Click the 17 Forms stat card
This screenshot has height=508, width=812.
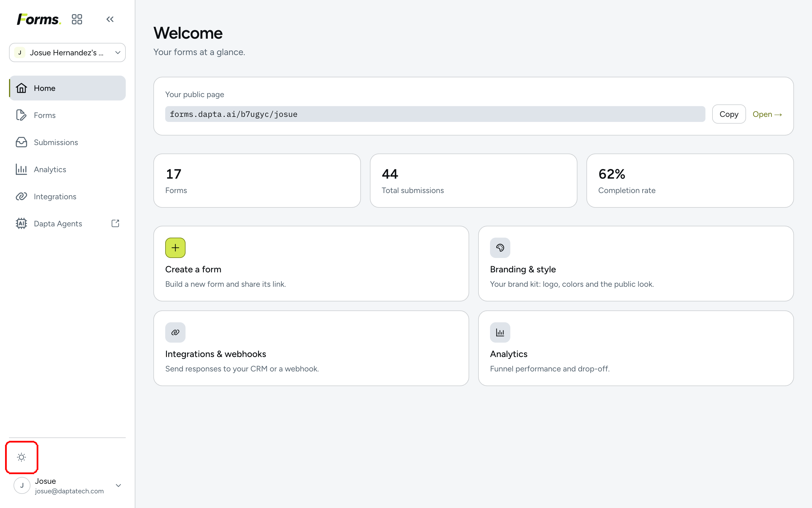pyautogui.click(x=257, y=181)
